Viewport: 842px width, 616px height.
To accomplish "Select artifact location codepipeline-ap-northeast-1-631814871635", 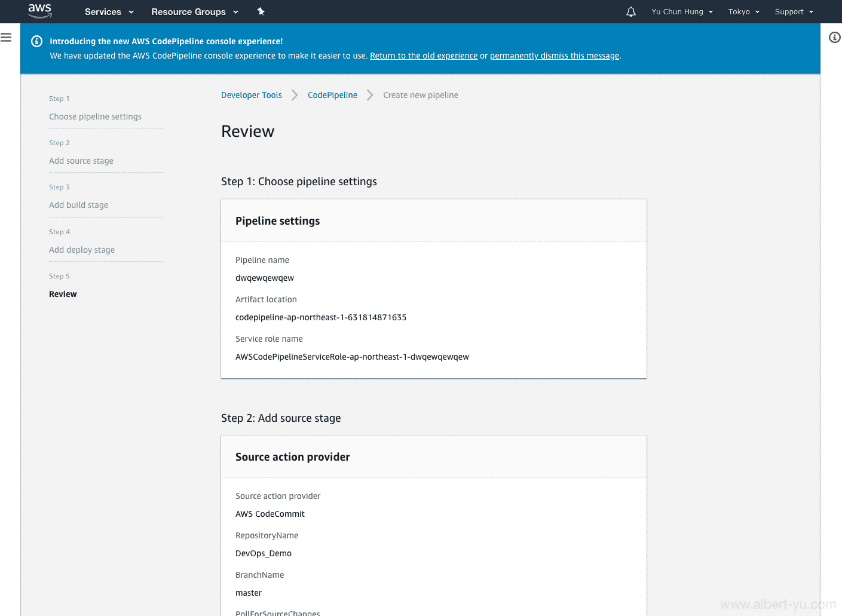I will tap(321, 317).
